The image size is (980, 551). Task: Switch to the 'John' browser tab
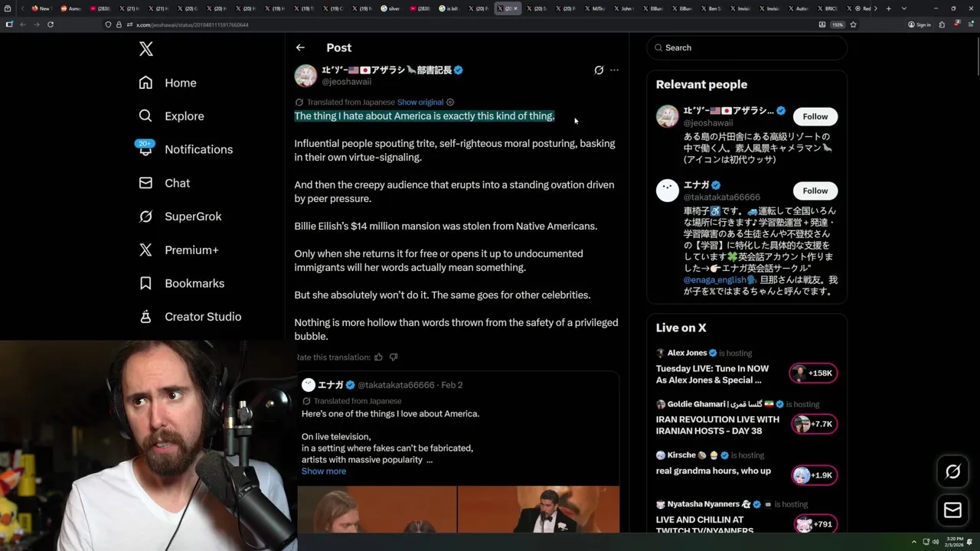click(625, 8)
